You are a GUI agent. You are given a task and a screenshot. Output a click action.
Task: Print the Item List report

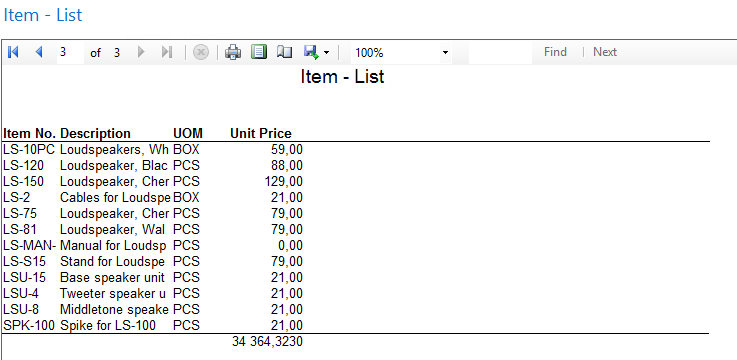click(x=233, y=52)
